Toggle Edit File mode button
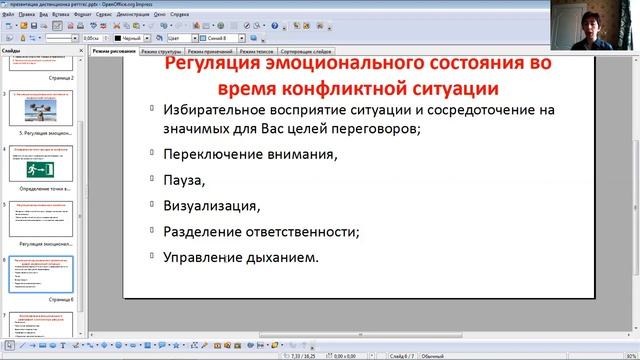 pyautogui.click(x=57, y=26)
